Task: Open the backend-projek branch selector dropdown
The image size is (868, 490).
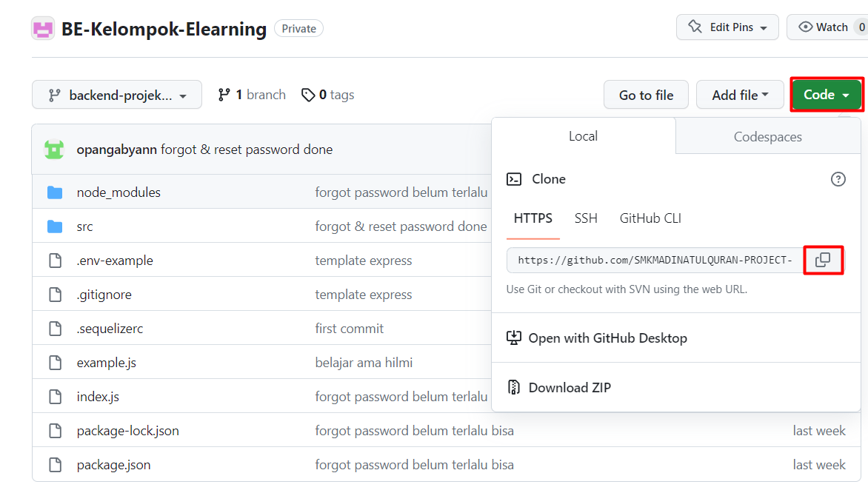Action: tap(117, 95)
